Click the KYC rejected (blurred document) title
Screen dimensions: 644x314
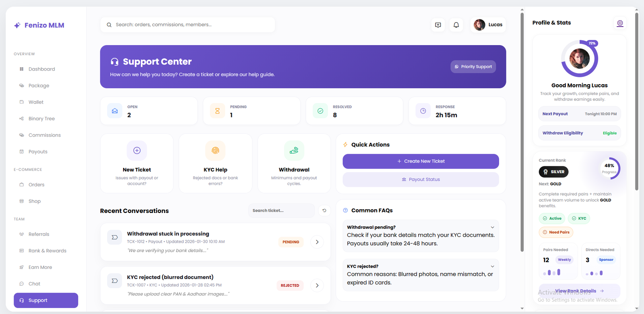[170, 277]
